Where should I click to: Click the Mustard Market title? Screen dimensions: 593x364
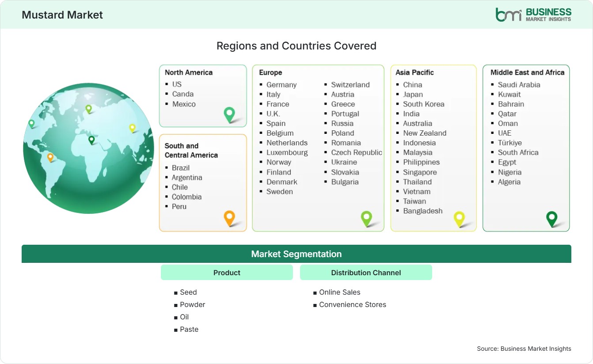[x=62, y=15]
